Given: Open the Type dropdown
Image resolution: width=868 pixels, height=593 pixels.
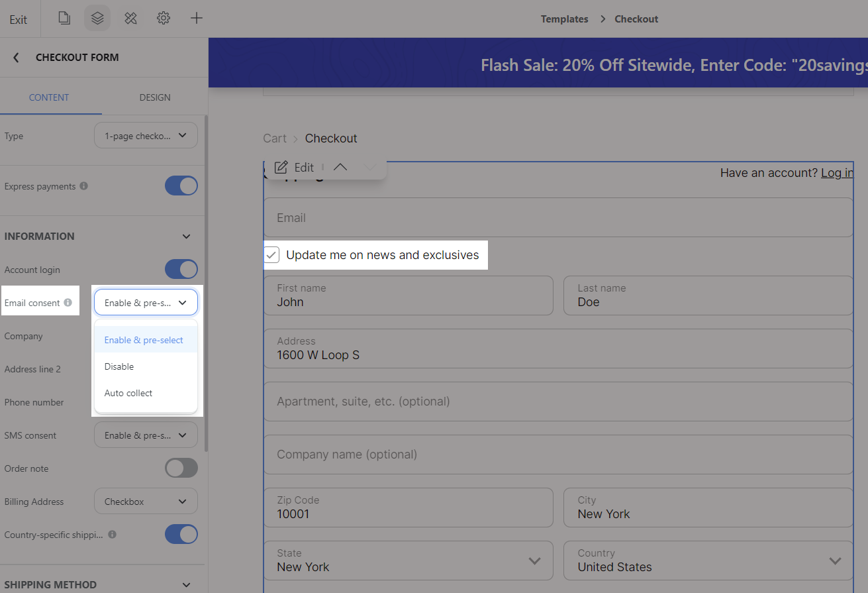Looking at the screenshot, I should point(146,136).
